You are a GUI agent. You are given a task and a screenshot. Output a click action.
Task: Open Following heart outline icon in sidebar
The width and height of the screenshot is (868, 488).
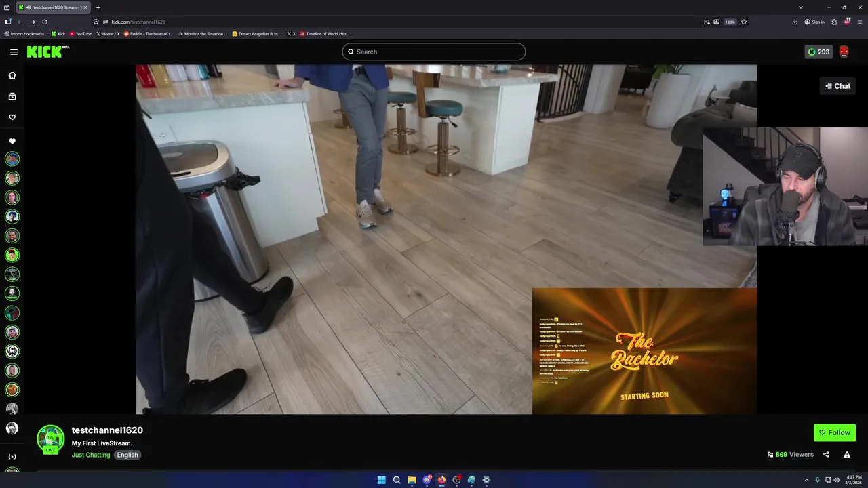[x=12, y=117]
